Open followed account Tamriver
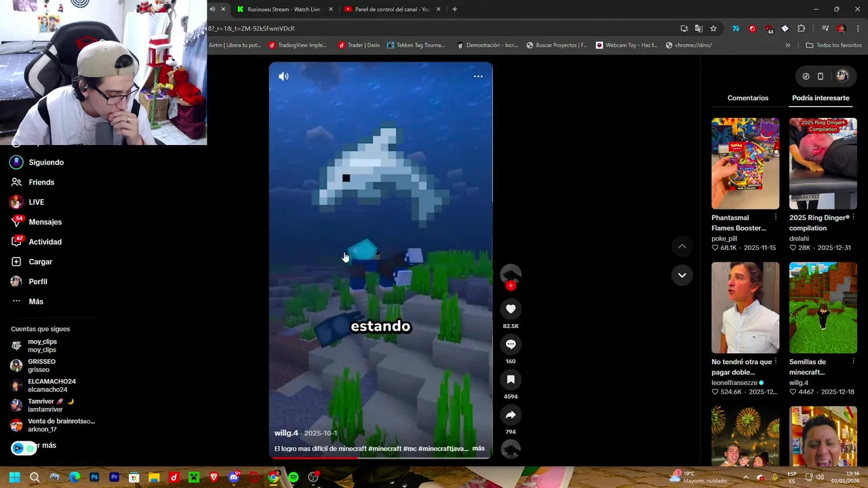Screen dimensions: 868x488 tap(42, 405)
